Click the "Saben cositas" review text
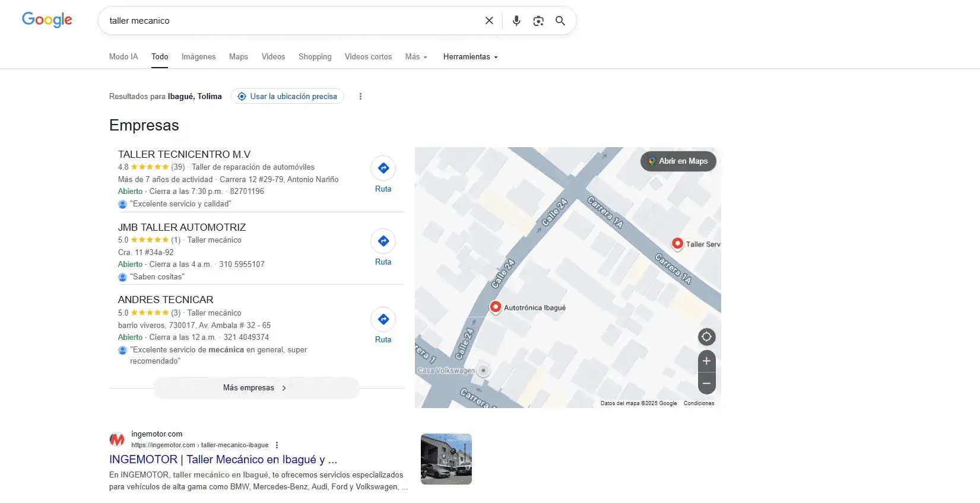The height and width of the screenshot is (503, 980). click(157, 277)
